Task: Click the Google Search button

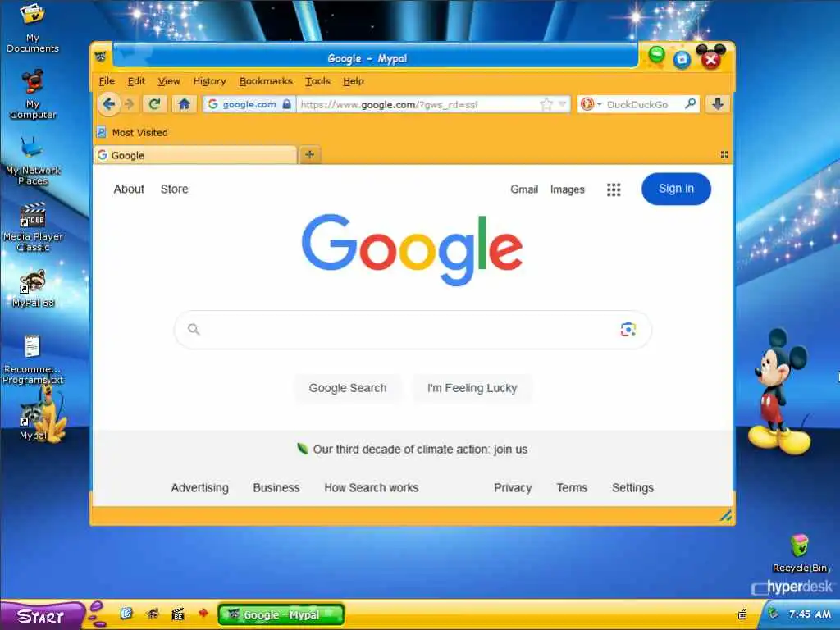Action: coord(348,388)
